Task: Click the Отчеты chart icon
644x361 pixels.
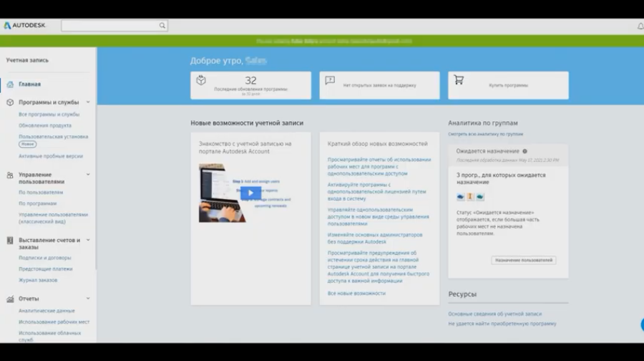Action: coord(10,299)
